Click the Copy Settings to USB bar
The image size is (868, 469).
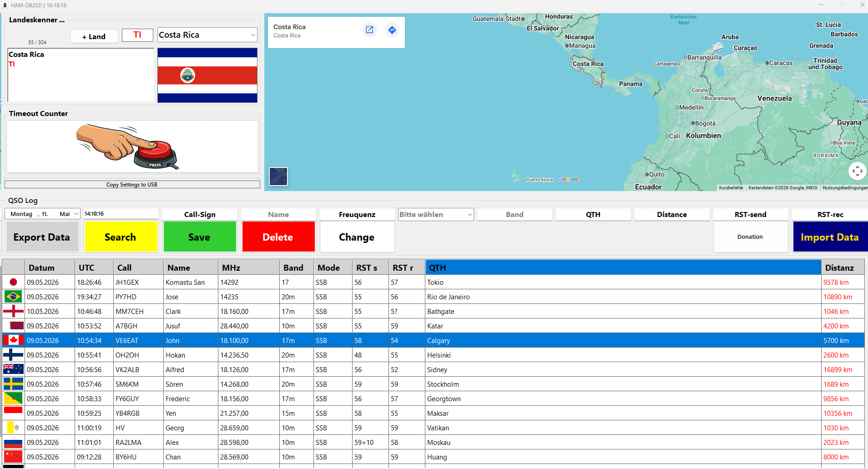132,185
